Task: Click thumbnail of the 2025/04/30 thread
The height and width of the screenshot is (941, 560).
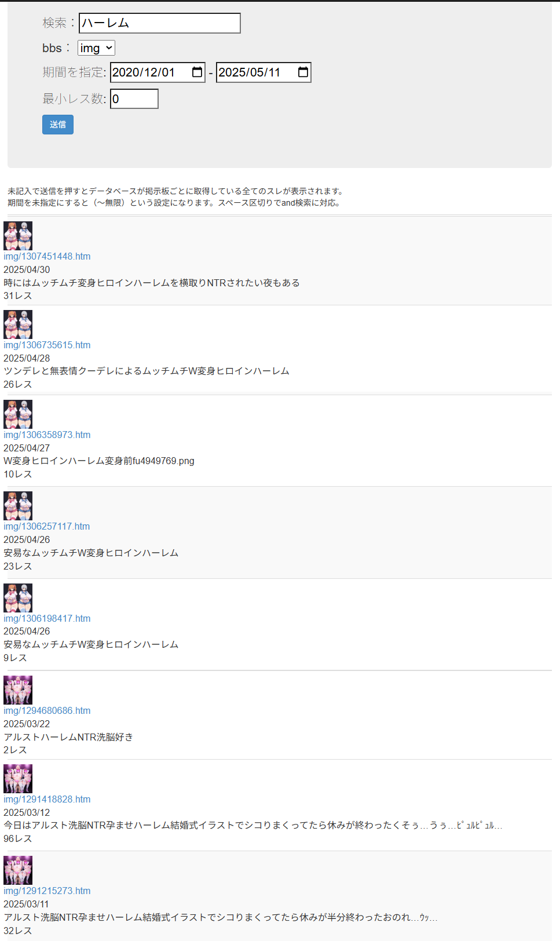Action: pos(18,236)
